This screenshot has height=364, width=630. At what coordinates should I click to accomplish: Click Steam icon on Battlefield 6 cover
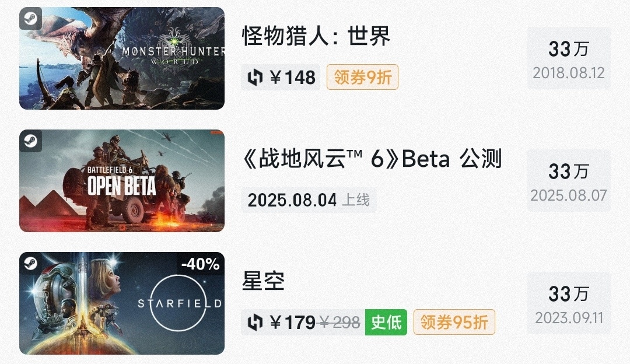point(30,141)
